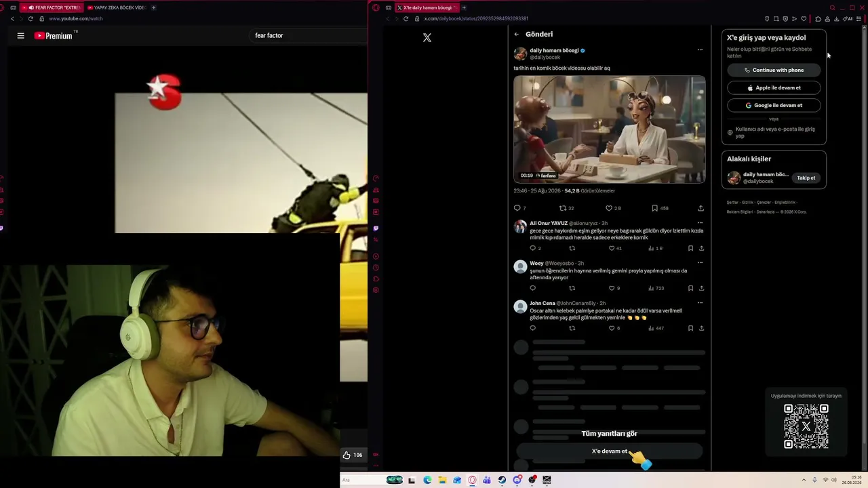Screen dimensions: 868x488
Task: Reload the YouTube page
Action: pos(31,19)
